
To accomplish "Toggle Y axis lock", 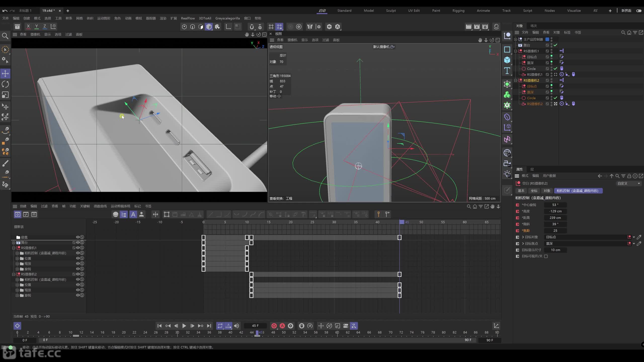I will pyautogui.click(x=36, y=26).
